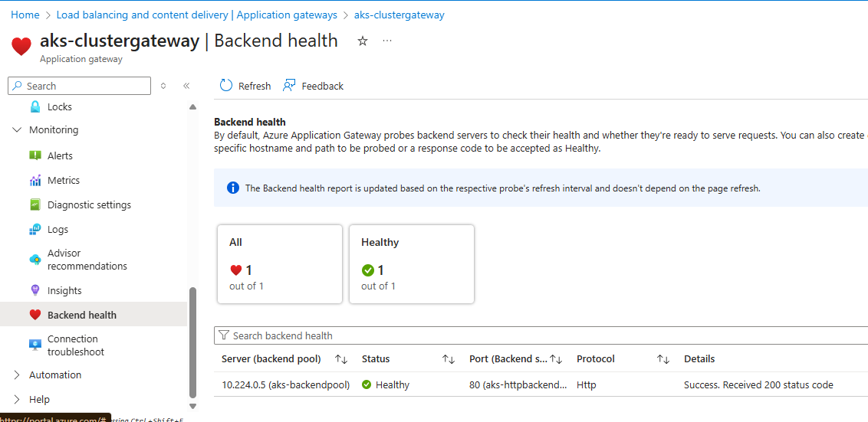This screenshot has height=422, width=868.
Task: Sort by Port (Backend settings) column arrows
Action: click(556, 359)
